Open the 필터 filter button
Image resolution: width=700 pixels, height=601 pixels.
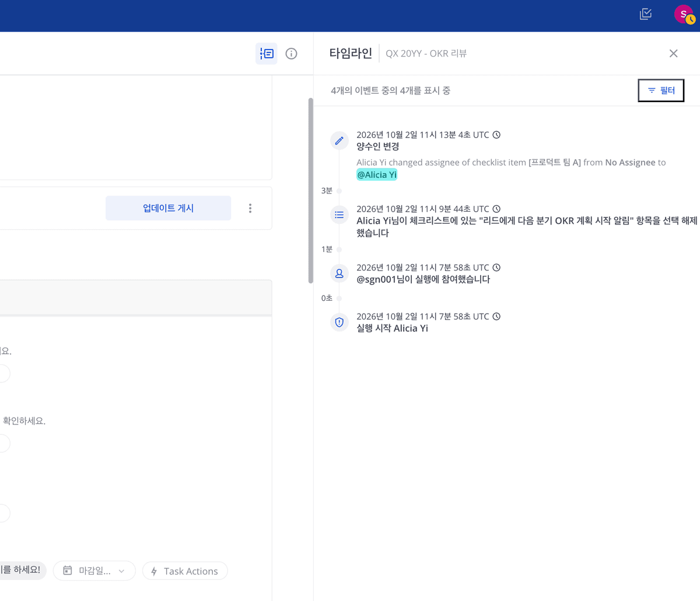(661, 90)
